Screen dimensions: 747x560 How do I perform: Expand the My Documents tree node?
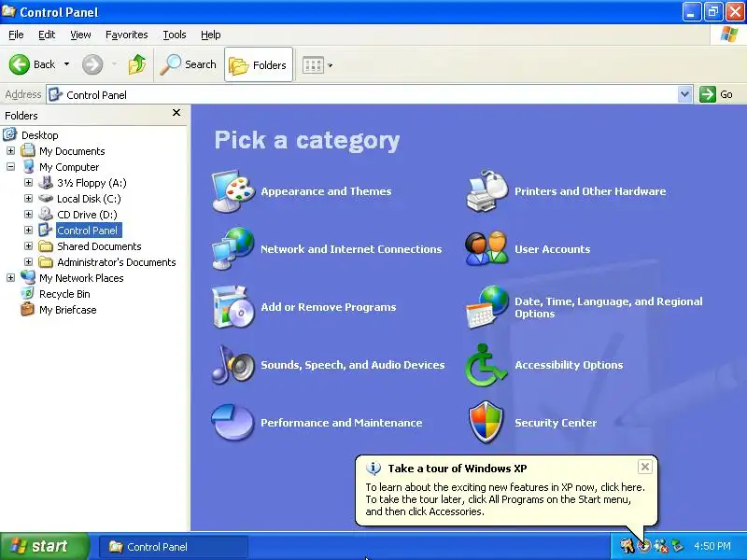coord(10,151)
